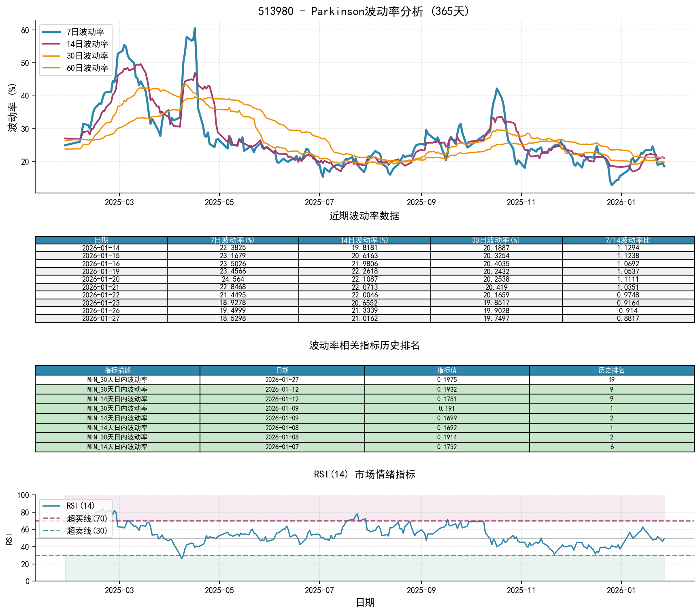Click the 0.8817 ratio cell
700x613 pixels.
pos(628,318)
